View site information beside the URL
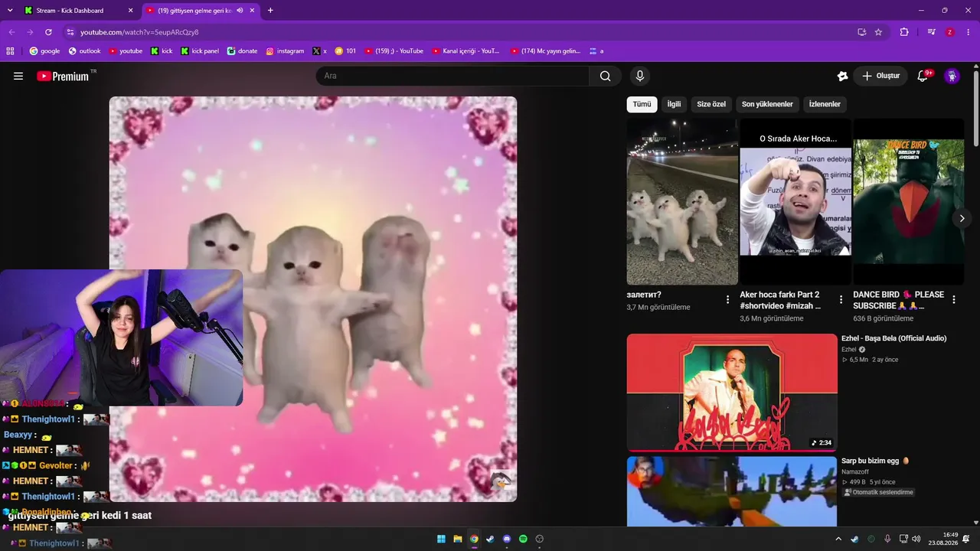 pos(70,32)
